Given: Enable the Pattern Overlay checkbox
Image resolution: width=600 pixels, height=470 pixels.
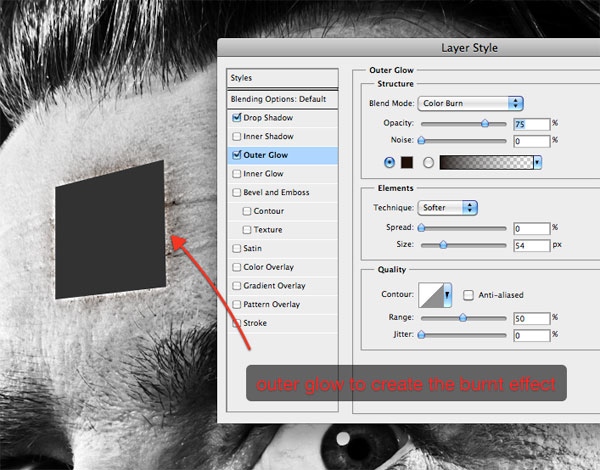Looking at the screenshot, I should pos(236,304).
